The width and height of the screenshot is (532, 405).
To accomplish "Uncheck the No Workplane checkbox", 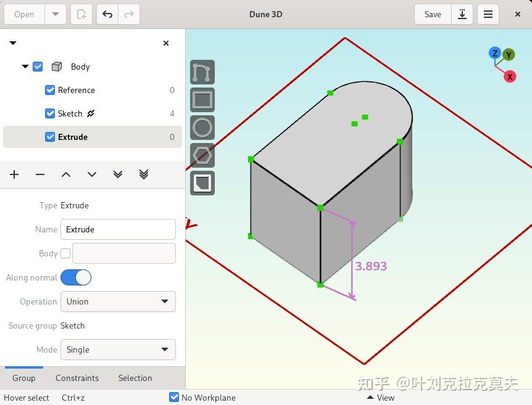I will 174,398.
